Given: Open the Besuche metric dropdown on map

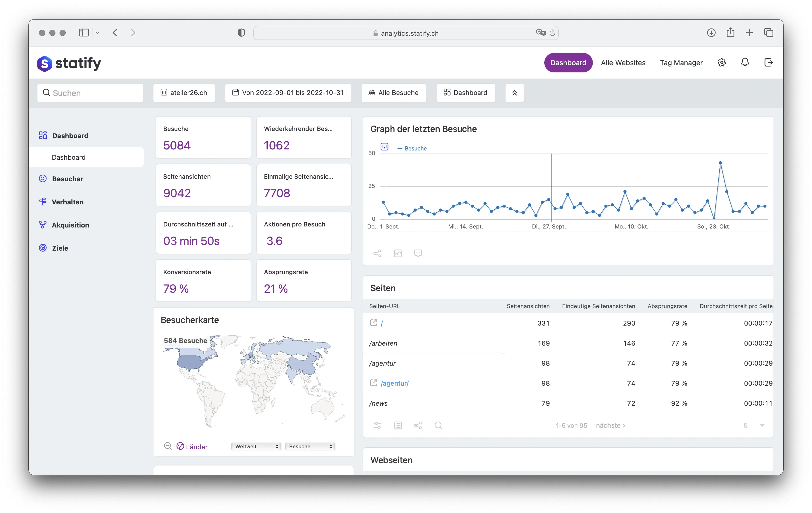Looking at the screenshot, I should (x=310, y=446).
